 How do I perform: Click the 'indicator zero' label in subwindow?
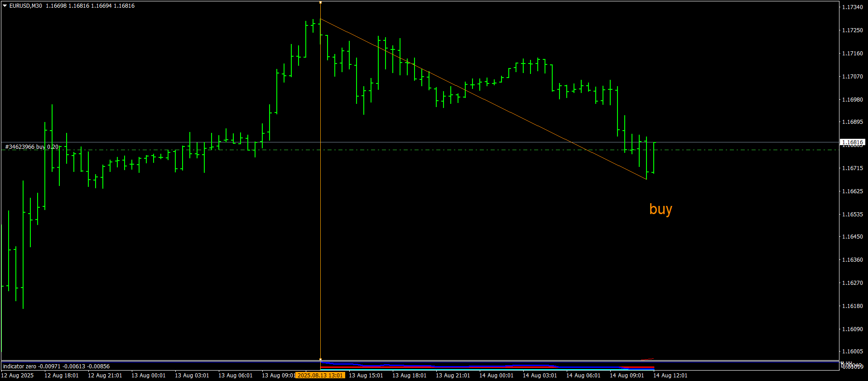19,366
